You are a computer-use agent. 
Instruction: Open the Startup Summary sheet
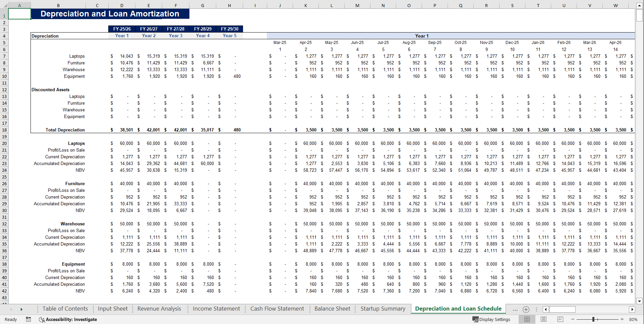pos(383,309)
